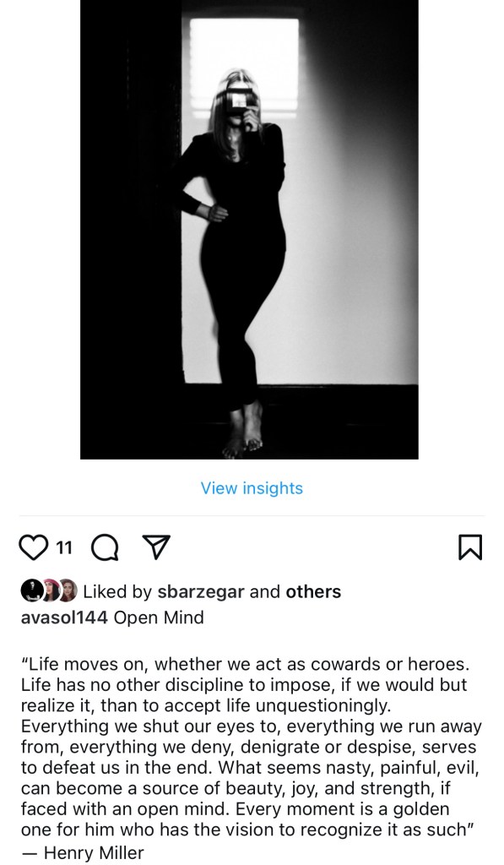This screenshot has height=865, width=504.
Task: Show the others who liked the post
Action: click(313, 591)
